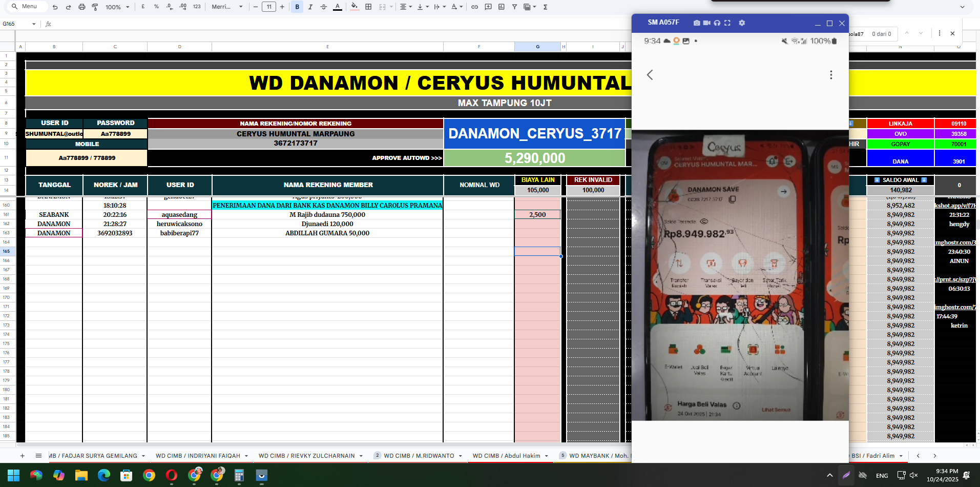Screen dimensions: 980x487
Task: Click the font size field showing 11
Action: [x=269, y=7]
